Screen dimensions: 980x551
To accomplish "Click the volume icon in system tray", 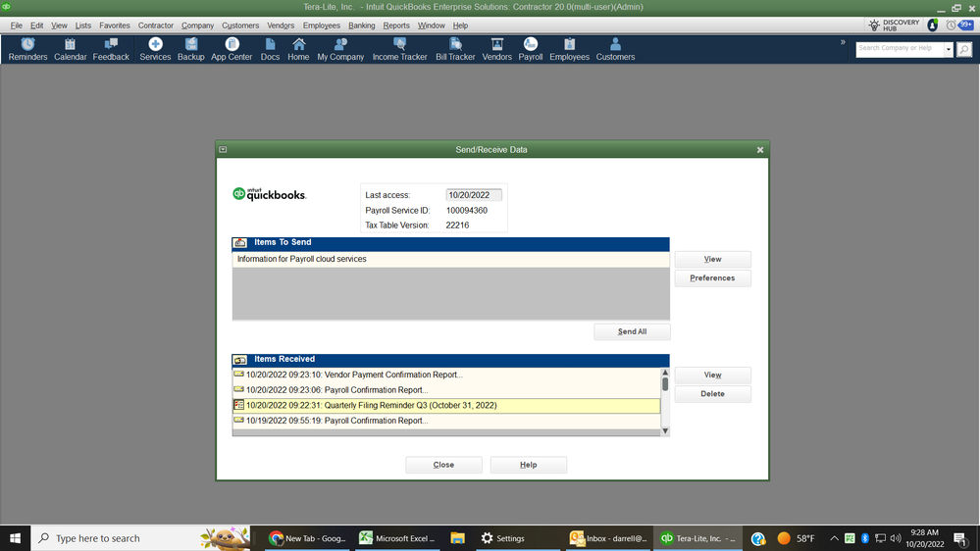I will coord(896,538).
